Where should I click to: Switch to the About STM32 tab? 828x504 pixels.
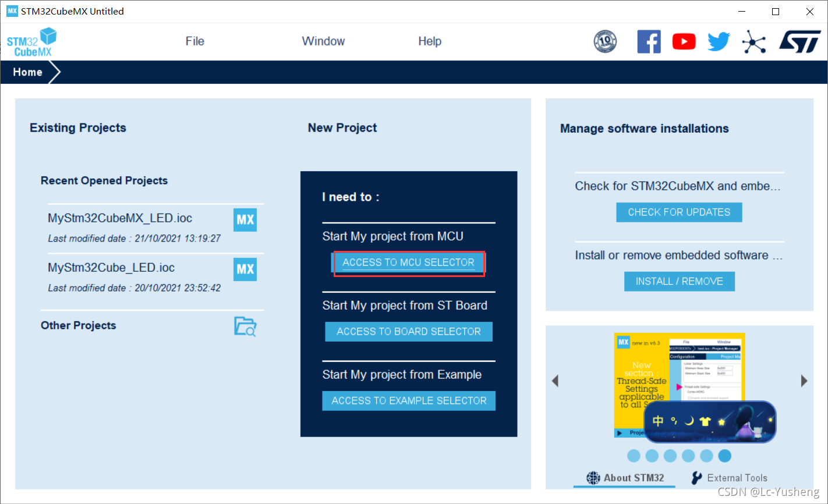[625, 478]
